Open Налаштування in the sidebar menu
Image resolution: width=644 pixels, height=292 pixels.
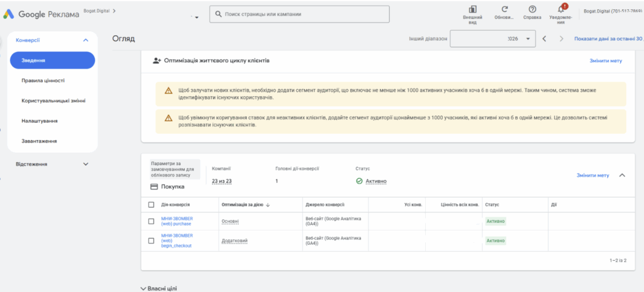click(x=40, y=121)
